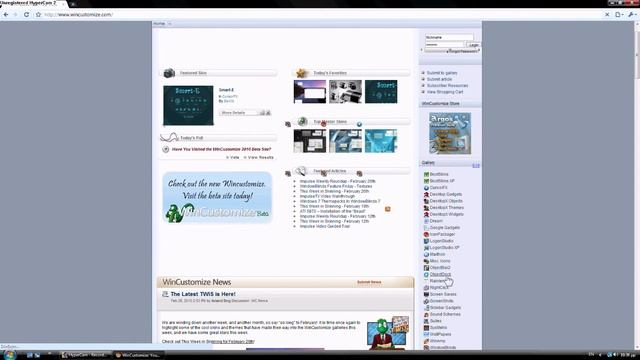Open first Today's Favorites thumbnail
This screenshot has width=640, height=360.
[x=310, y=91]
